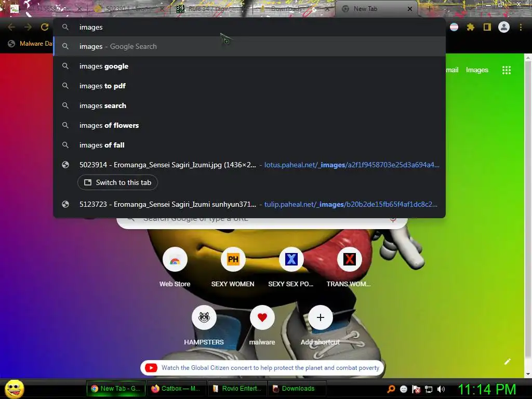Open the side panel icon in toolbar
The width and height of the screenshot is (532, 399).
[x=487, y=27]
